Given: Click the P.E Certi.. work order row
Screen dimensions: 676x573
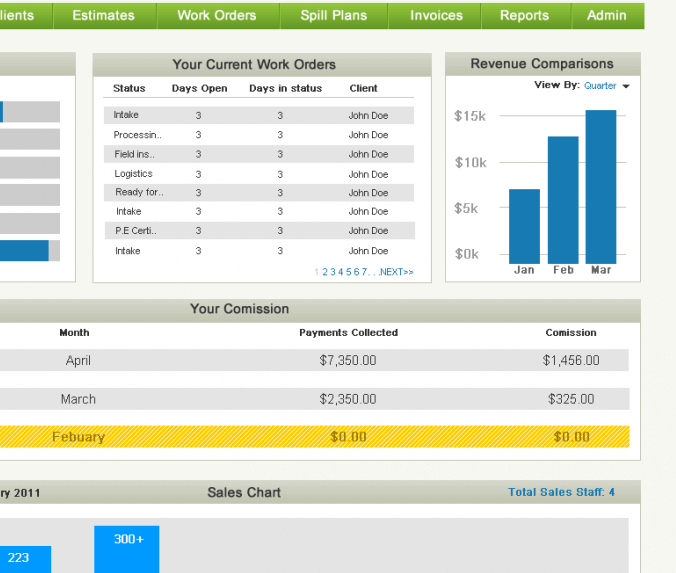Looking at the screenshot, I should tap(258, 231).
